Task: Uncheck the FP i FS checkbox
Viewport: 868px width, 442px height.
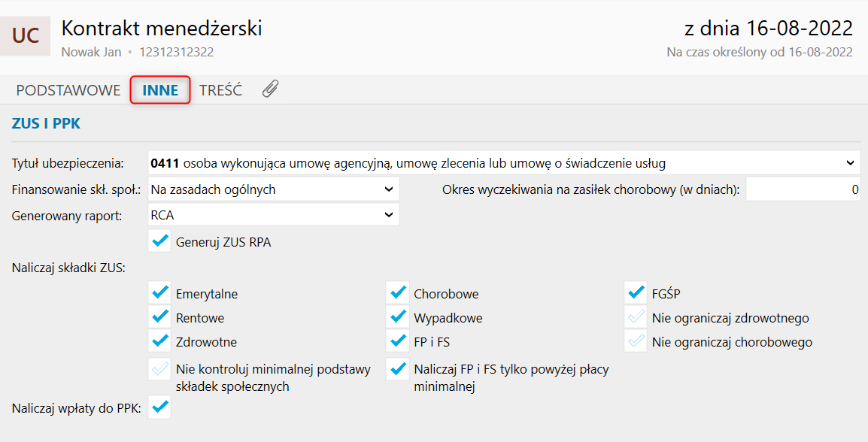Action: pos(397,341)
